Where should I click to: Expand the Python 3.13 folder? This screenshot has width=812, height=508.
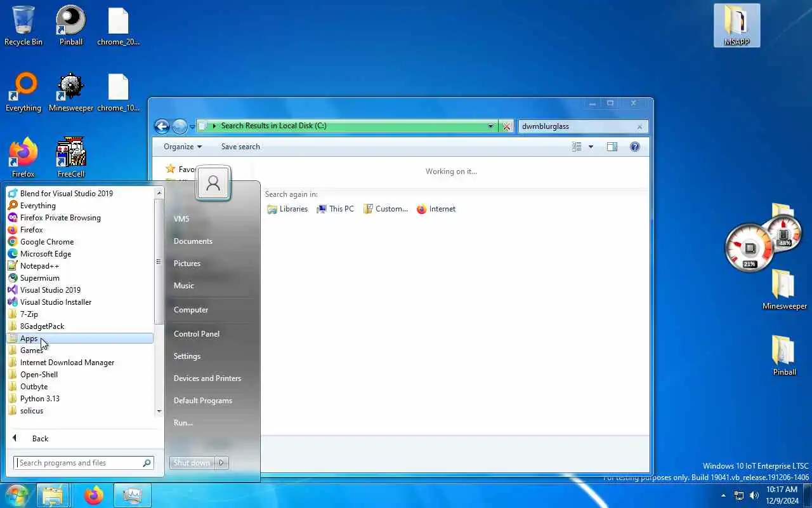[80, 399]
